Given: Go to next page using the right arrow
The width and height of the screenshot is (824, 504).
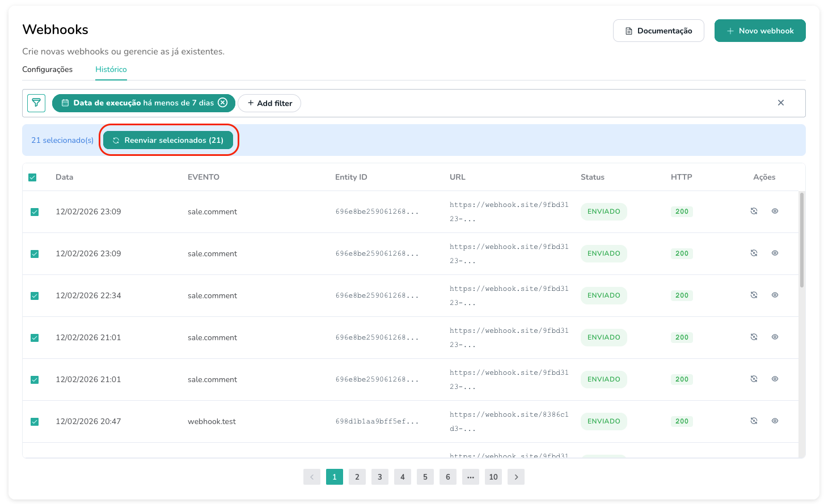Looking at the screenshot, I should [x=515, y=477].
